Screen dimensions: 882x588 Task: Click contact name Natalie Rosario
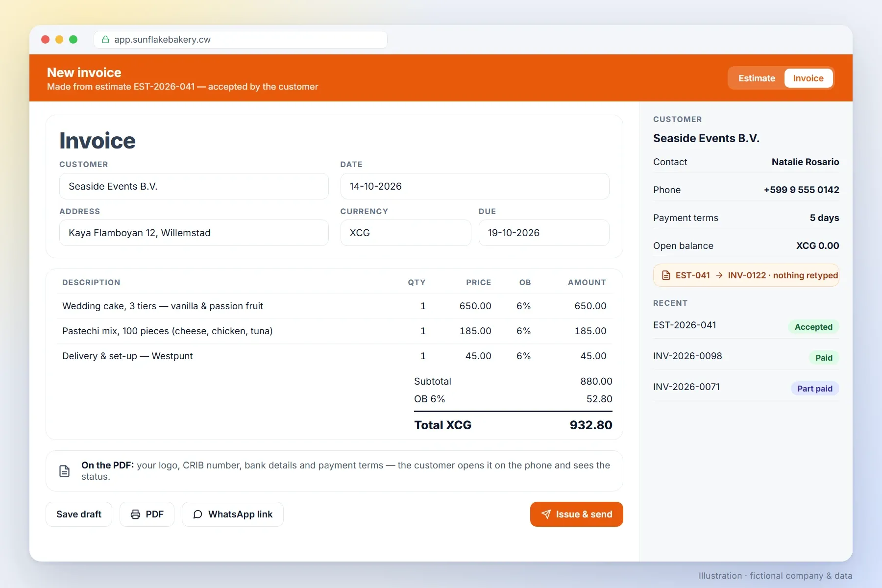(x=805, y=162)
